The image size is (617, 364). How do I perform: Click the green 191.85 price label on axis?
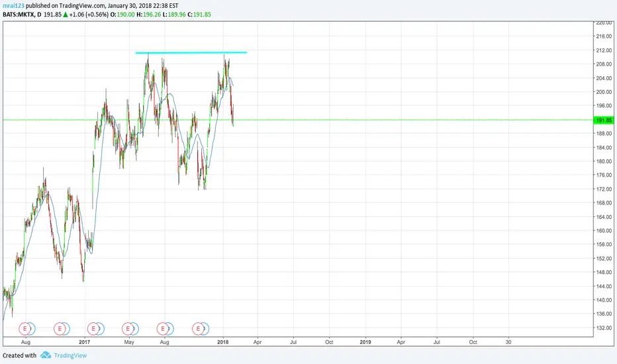604,120
